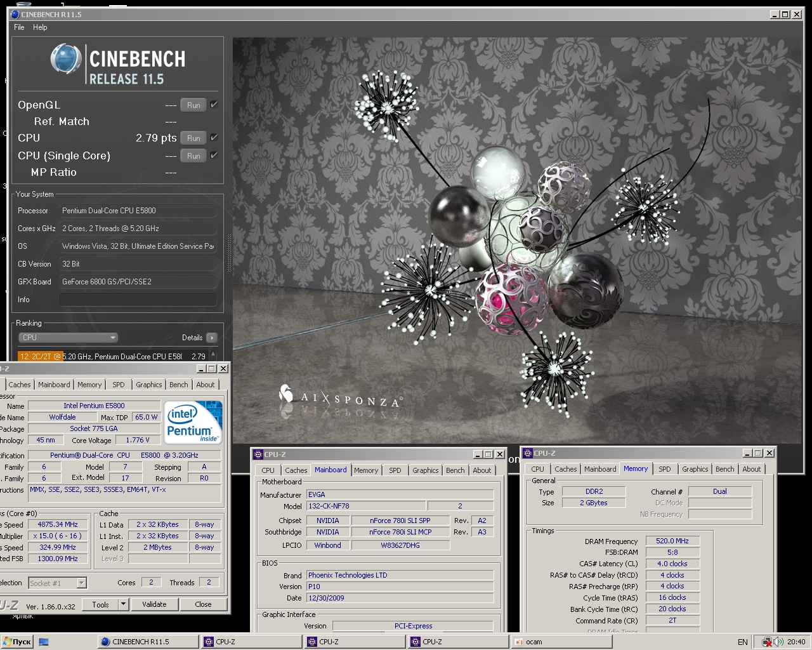Open About tab in Memory CPU-Z window

(x=751, y=469)
